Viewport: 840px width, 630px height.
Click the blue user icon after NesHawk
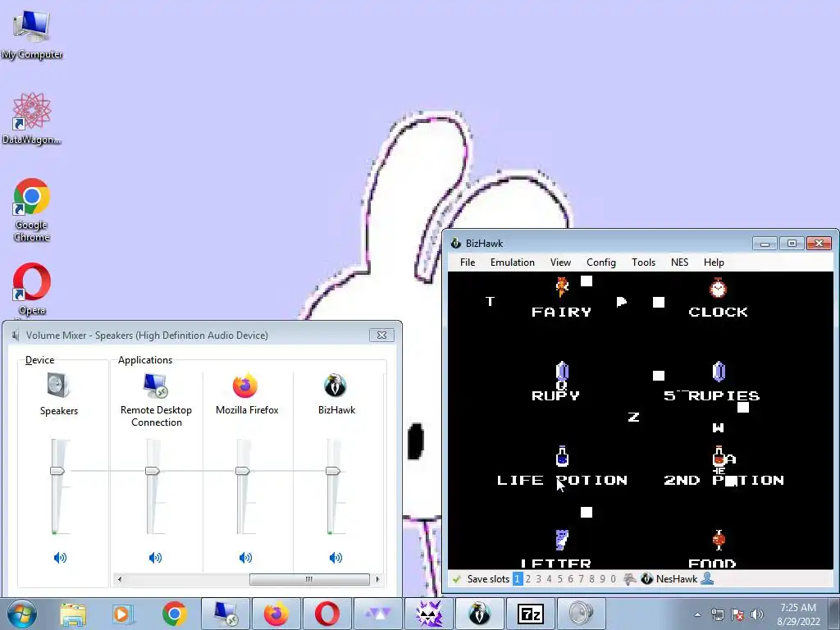tap(707, 579)
